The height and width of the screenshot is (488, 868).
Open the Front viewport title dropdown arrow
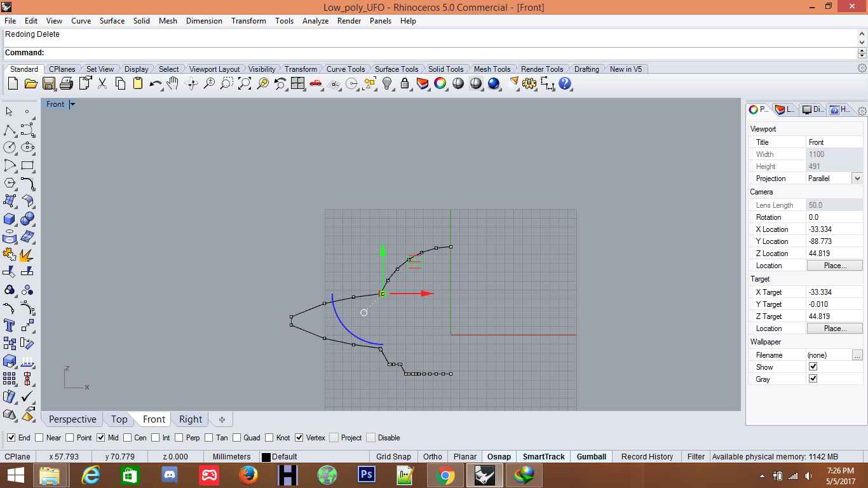(72, 104)
